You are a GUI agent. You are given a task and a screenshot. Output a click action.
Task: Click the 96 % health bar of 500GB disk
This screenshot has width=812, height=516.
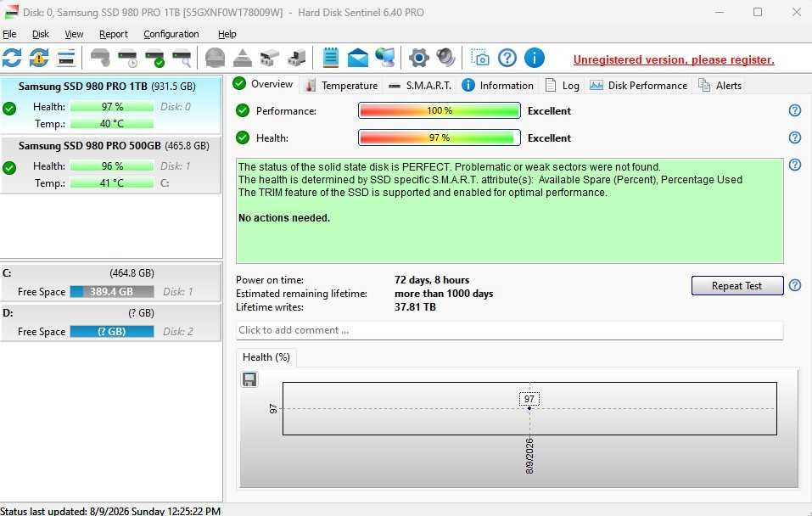point(112,166)
